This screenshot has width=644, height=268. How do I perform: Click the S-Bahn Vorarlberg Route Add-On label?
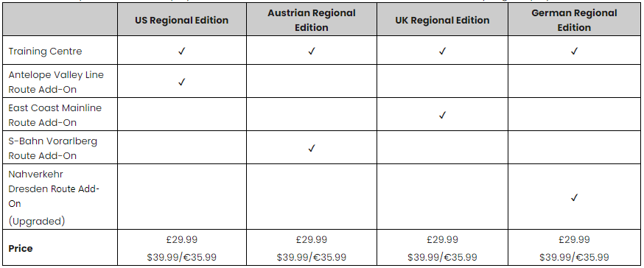click(x=52, y=148)
